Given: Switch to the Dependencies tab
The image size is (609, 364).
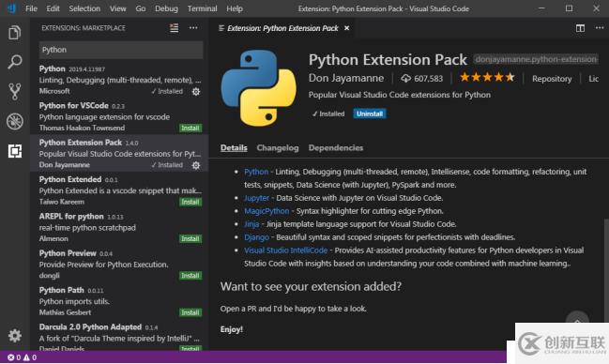Looking at the screenshot, I should click(336, 148).
